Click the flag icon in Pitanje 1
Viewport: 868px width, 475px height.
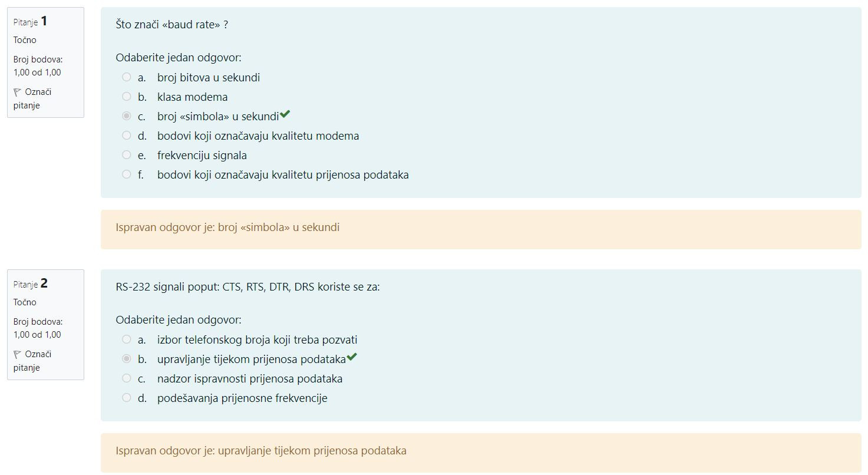pyautogui.click(x=17, y=92)
